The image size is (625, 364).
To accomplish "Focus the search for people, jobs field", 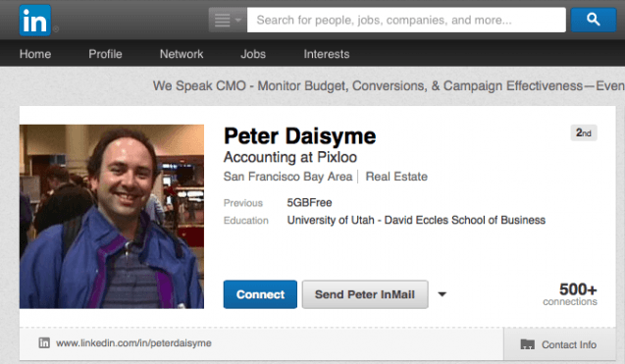I will click(x=406, y=20).
